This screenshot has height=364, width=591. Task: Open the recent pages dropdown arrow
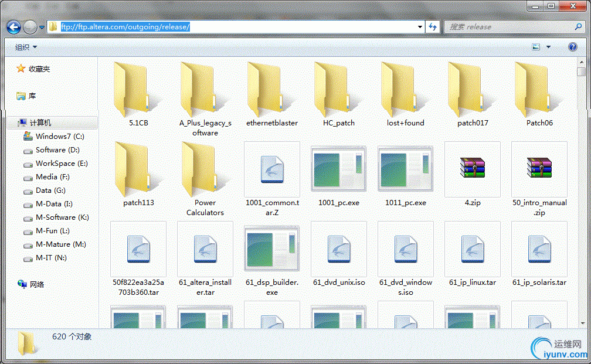pos(42,27)
